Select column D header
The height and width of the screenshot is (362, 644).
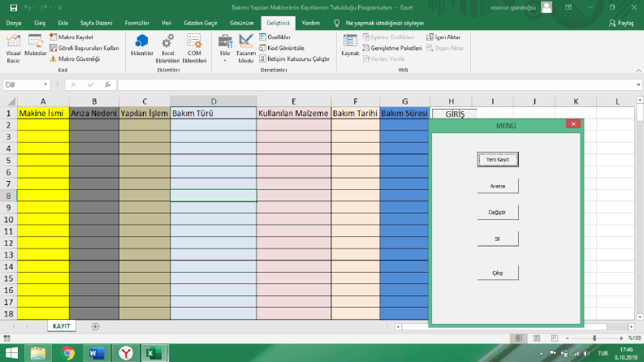pyautogui.click(x=214, y=101)
